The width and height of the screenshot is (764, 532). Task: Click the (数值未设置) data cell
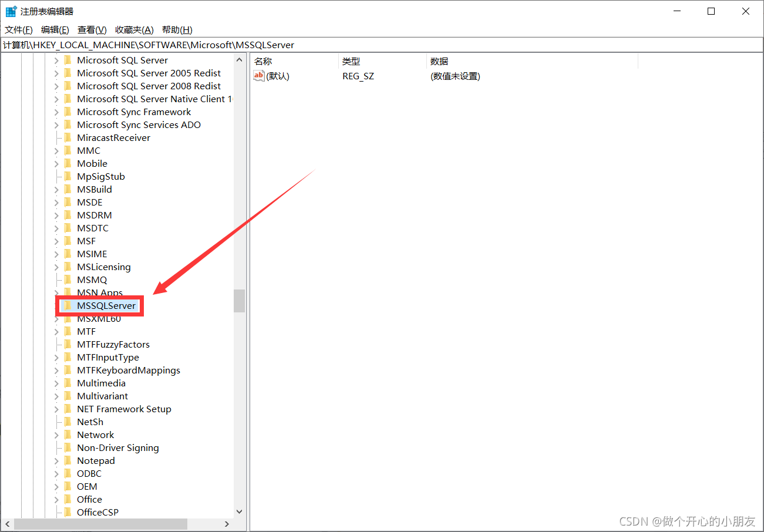tap(455, 76)
